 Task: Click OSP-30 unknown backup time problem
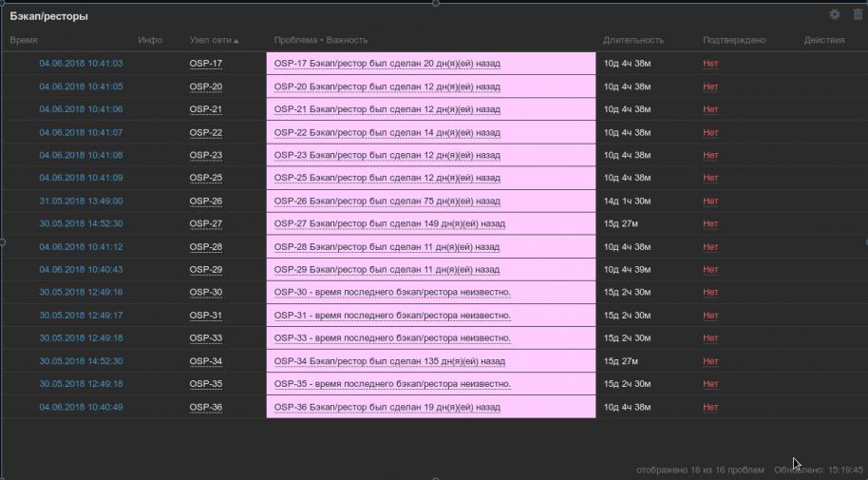pyautogui.click(x=392, y=292)
